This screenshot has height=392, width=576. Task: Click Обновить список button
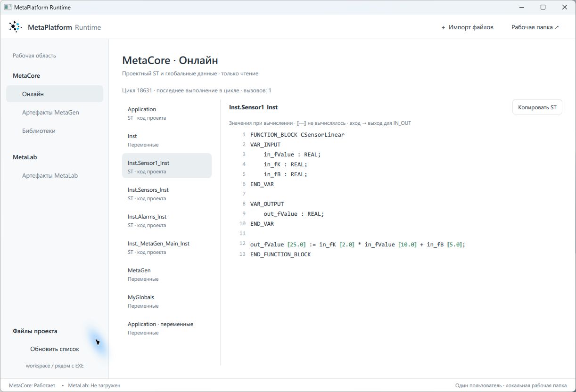tap(55, 349)
